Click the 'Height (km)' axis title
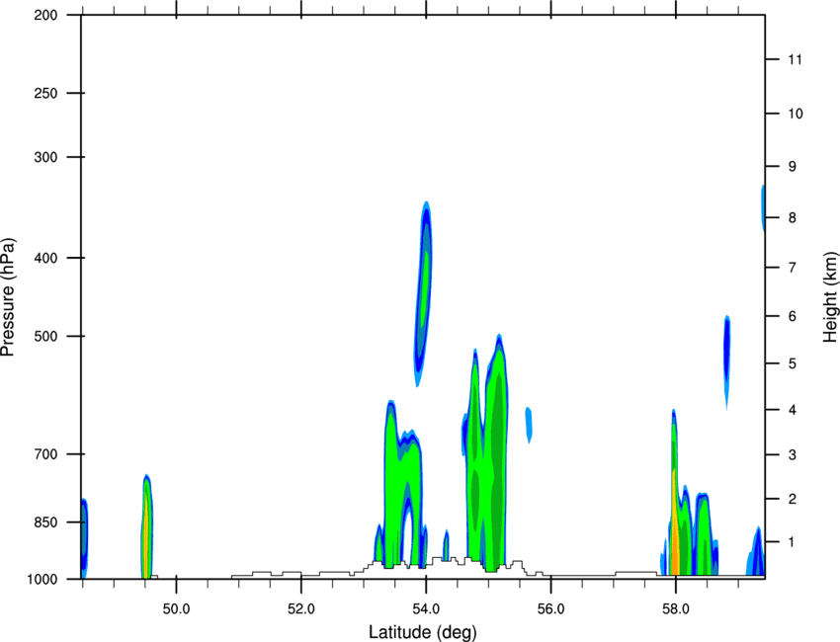This screenshot has height=642, width=840. [x=830, y=296]
